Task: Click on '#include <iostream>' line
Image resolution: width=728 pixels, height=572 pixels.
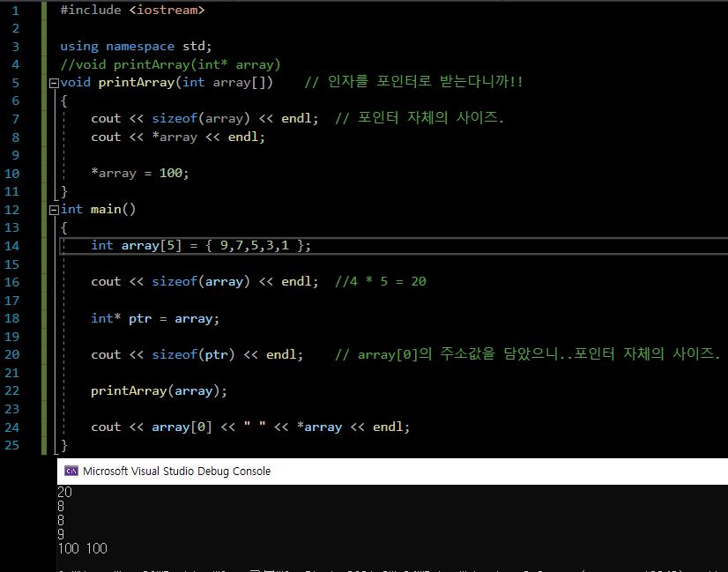Action: (132, 10)
